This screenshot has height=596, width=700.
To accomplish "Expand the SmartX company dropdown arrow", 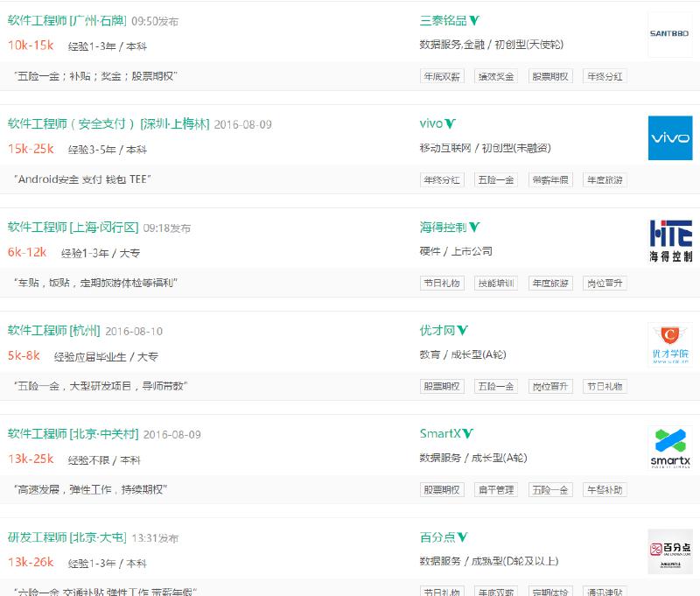I will pyautogui.click(x=465, y=433).
